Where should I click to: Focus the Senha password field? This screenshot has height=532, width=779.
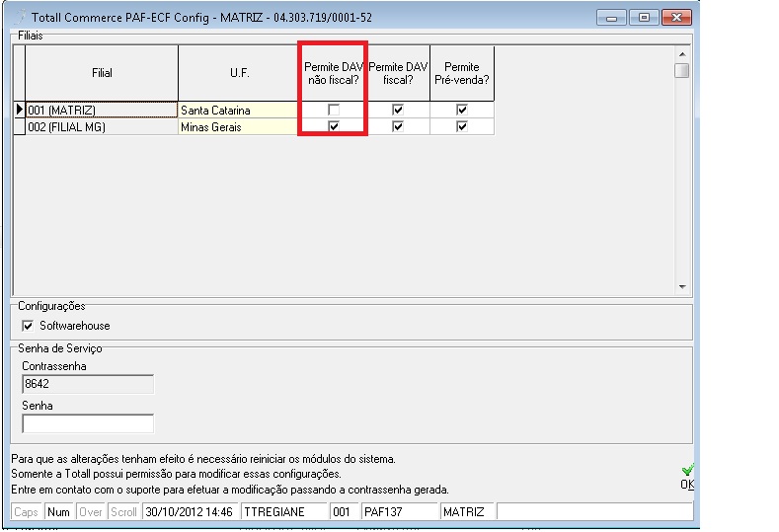click(88, 423)
